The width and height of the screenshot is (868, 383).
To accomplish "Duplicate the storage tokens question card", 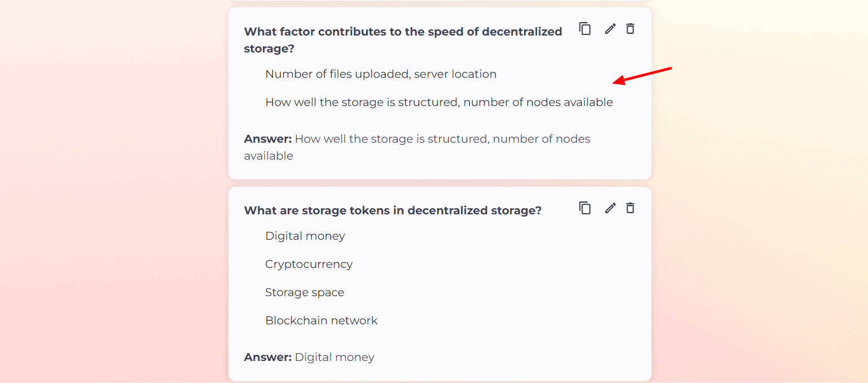I will click(585, 208).
